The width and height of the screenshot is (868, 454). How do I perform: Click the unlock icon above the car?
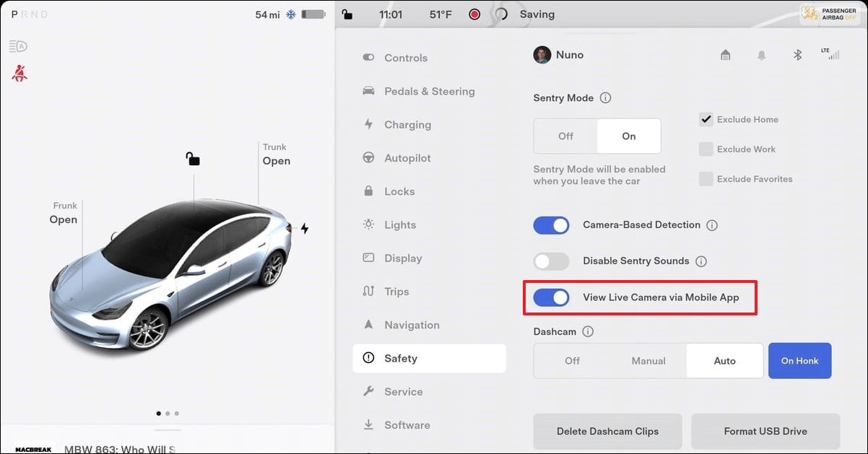pos(193,158)
